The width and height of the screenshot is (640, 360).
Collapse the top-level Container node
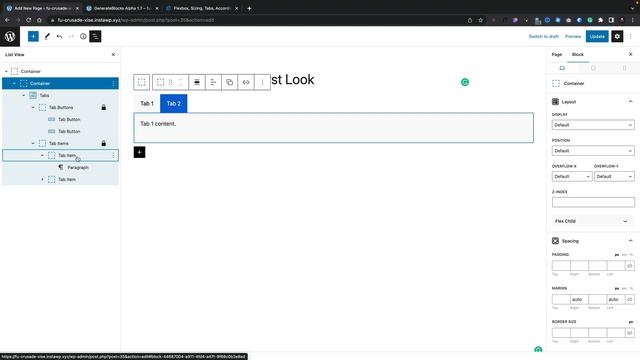pyautogui.click(x=6, y=71)
